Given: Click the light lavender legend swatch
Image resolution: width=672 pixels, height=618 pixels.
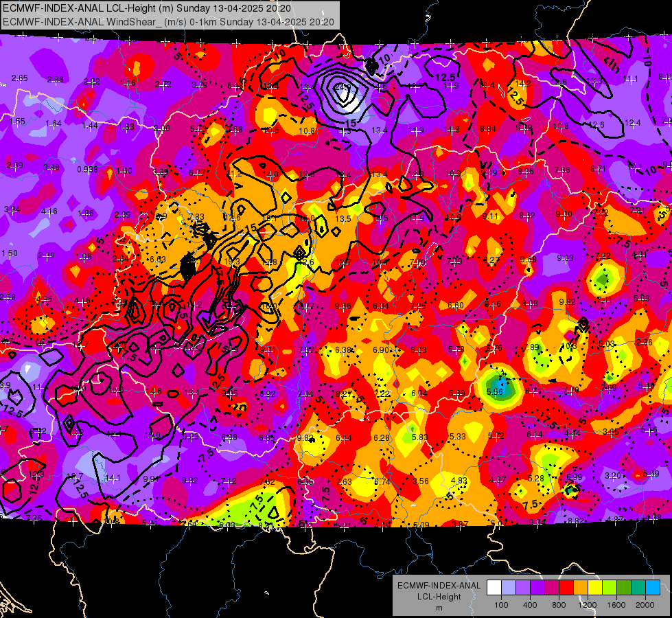Looking at the screenshot, I should [509, 588].
